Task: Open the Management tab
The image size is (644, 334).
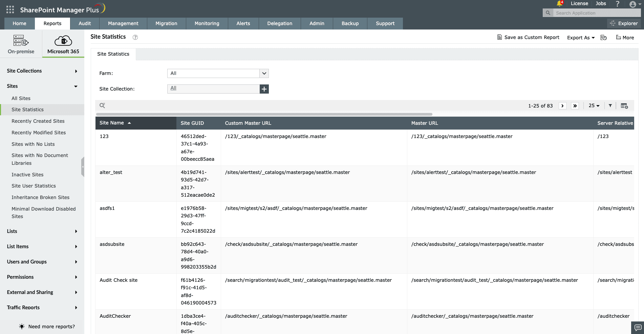Action: click(123, 23)
